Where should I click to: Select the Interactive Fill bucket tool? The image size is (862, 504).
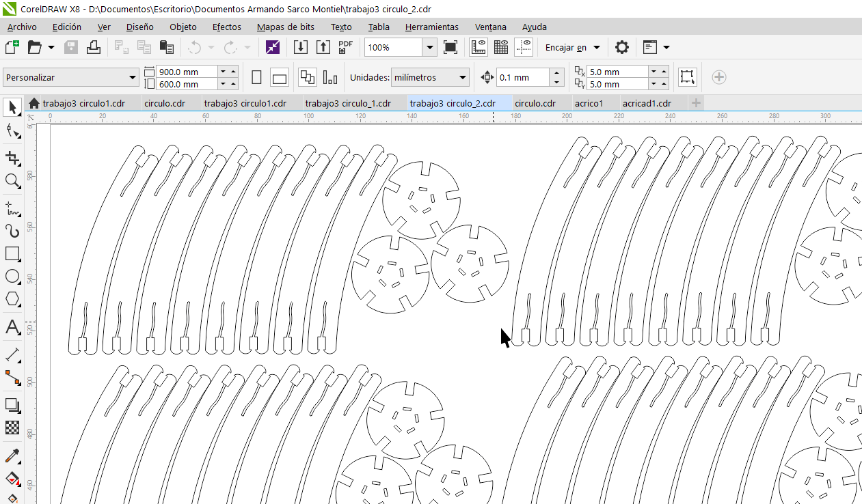[x=12, y=478]
